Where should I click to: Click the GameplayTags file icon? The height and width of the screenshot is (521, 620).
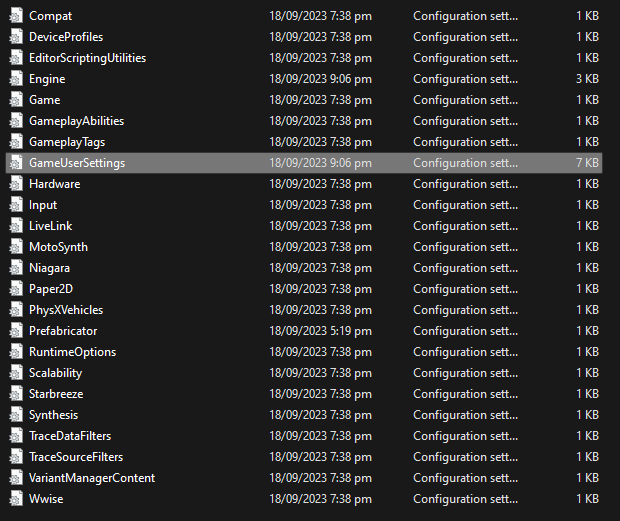[16, 142]
